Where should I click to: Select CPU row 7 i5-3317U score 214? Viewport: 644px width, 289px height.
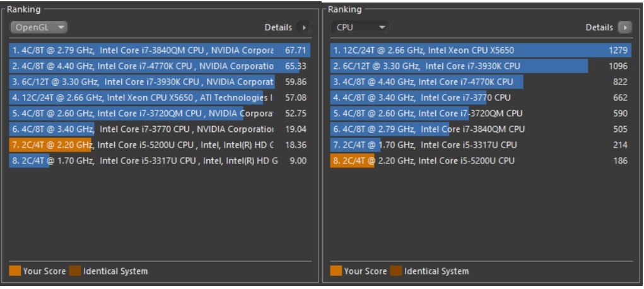pyautogui.click(x=481, y=145)
